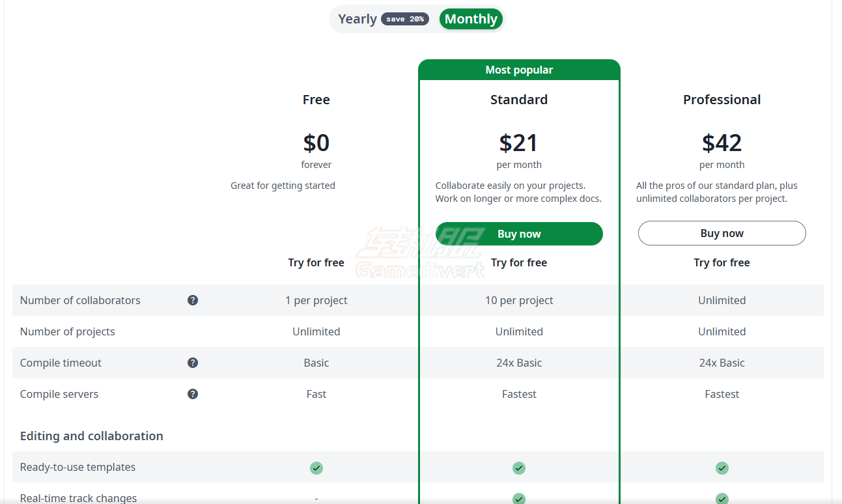
Task: Click the Standard plan heading
Action: pos(519,100)
